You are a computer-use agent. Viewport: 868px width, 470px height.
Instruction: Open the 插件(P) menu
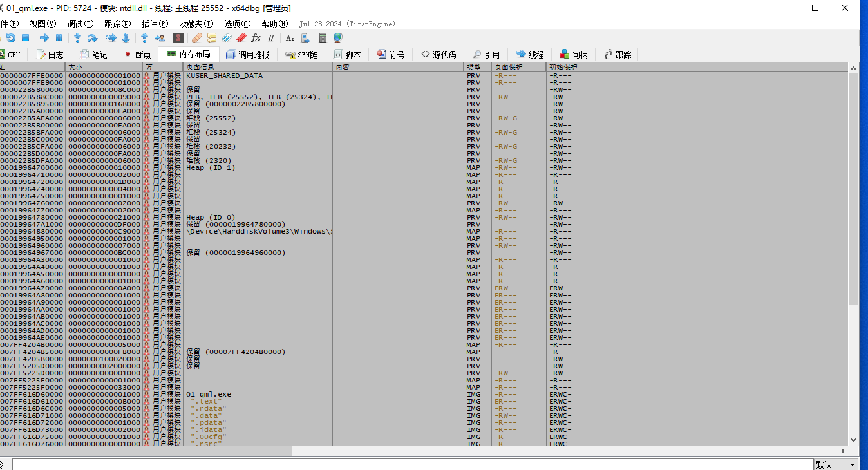point(155,24)
